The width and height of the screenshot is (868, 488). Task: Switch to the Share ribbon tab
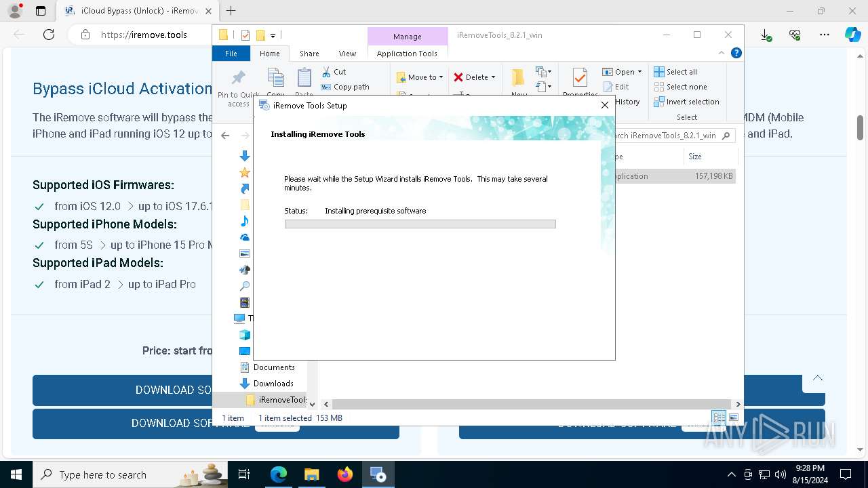309,54
